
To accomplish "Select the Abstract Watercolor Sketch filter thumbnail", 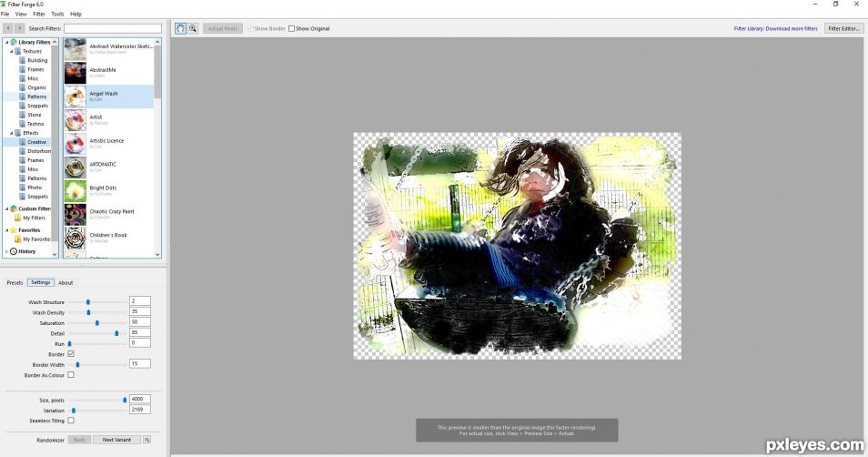I will click(75, 49).
